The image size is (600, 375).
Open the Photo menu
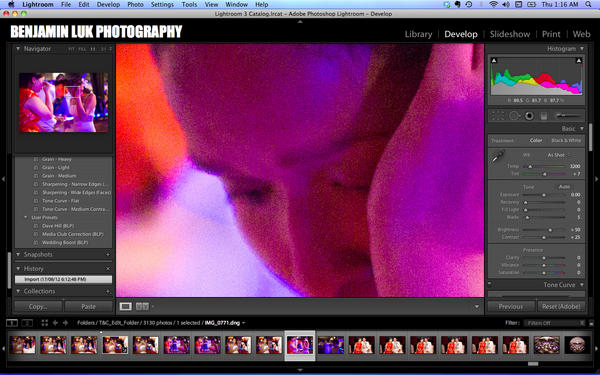(x=135, y=5)
